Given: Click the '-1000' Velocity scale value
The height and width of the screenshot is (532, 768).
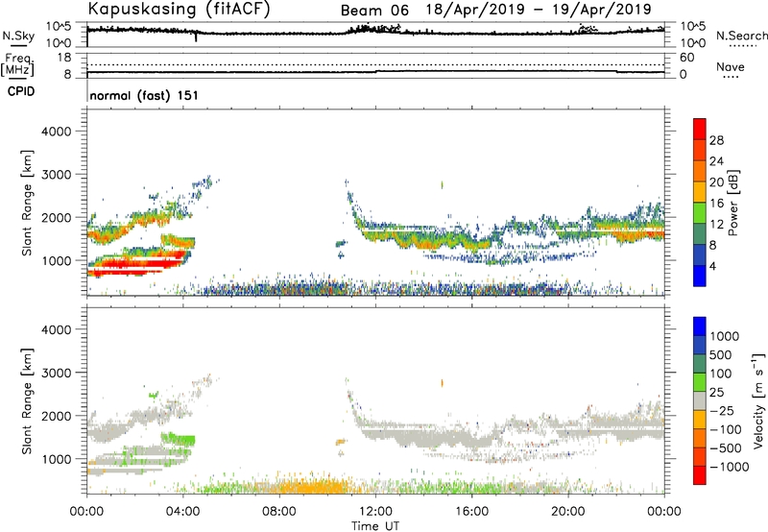Looking at the screenshot, I should [x=729, y=467].
